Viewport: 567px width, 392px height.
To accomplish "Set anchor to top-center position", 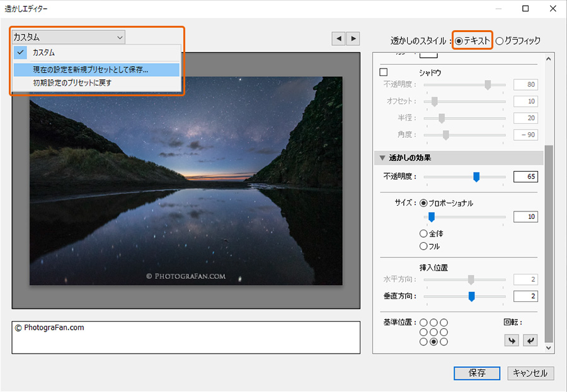I will 433,322.
